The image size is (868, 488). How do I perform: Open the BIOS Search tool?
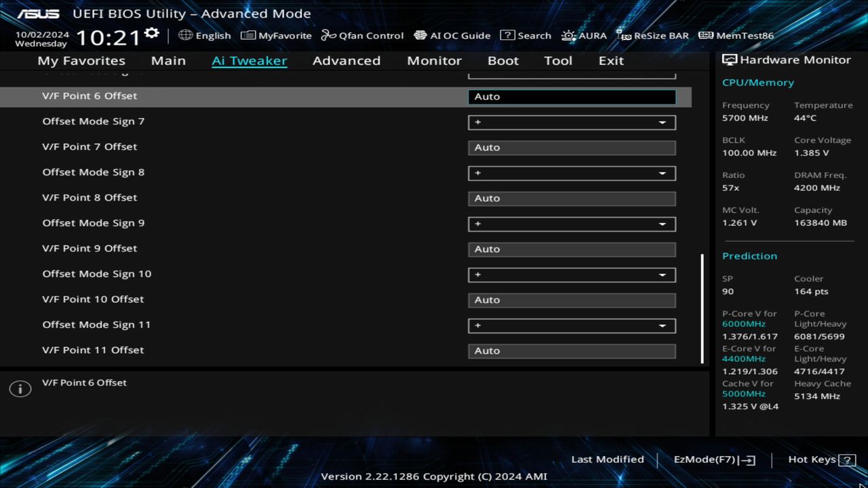click(526, 35)
